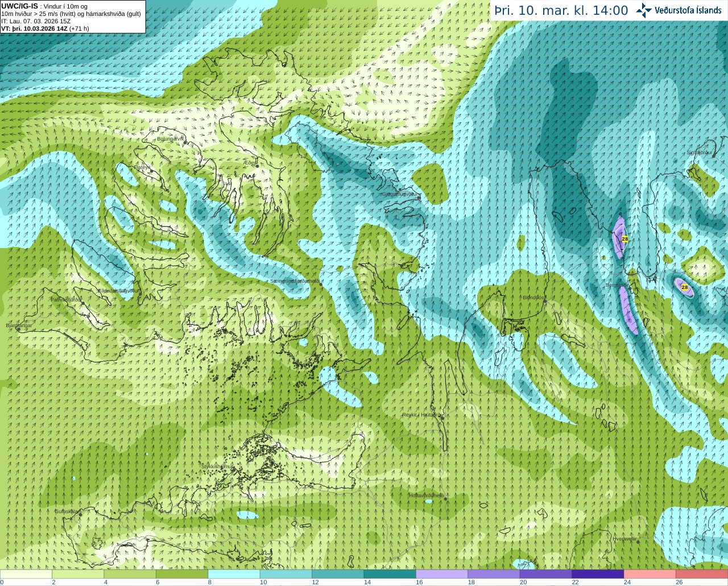This screenshot has height=586, width=728.
Task: Click the Holtavörðuheiði station label
Action: coord(427,496)
